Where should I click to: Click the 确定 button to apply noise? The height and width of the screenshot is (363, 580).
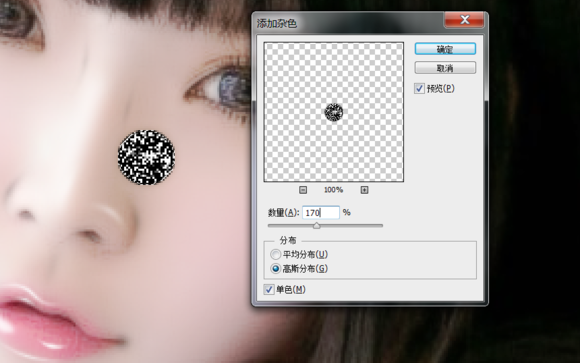(445, 49)
